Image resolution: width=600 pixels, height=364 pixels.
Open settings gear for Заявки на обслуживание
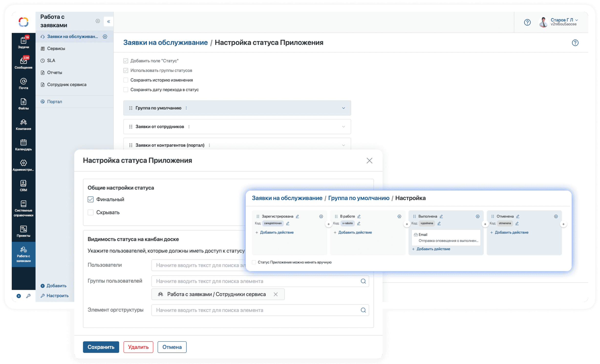click(105, 37)
